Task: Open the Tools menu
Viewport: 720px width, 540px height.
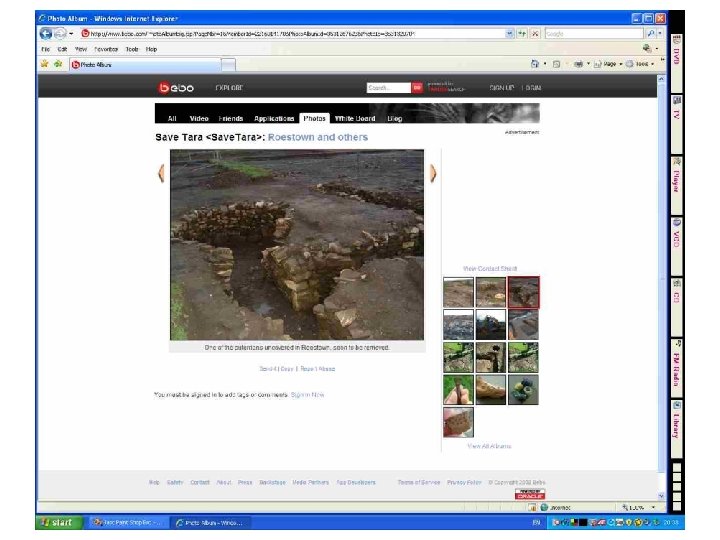Action: click(x=132, y=49)
